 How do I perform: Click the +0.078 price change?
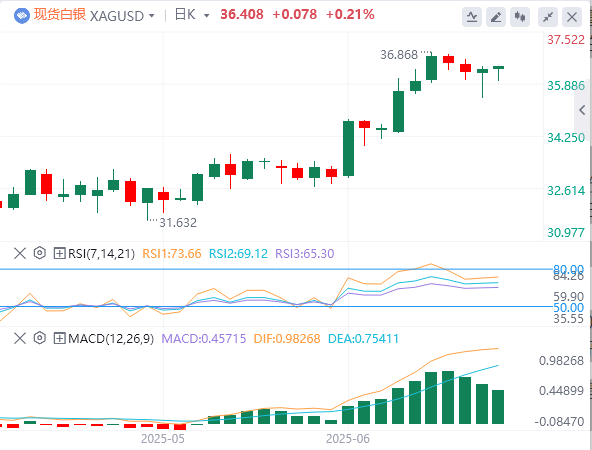(x=294, y=15)
